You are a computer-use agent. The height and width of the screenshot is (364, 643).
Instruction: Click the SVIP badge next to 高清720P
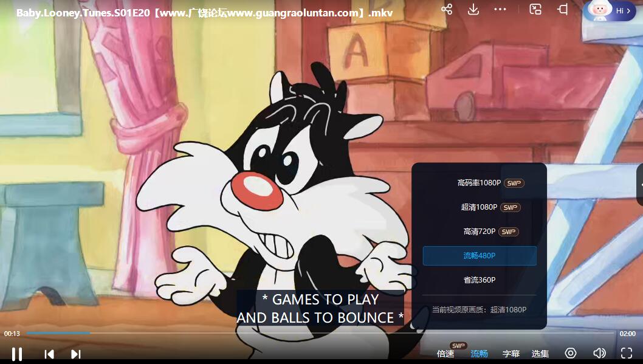[x=509, y=232]
